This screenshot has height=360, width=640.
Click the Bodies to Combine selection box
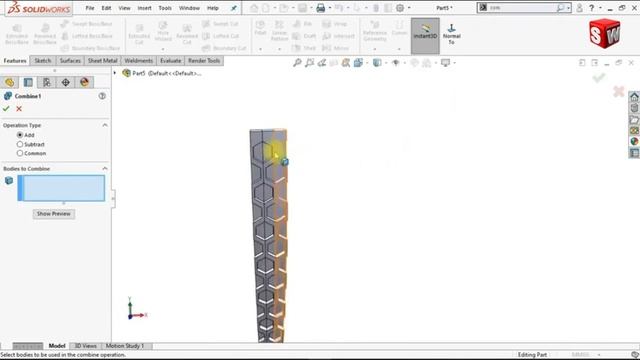click(x=61, y=188)
